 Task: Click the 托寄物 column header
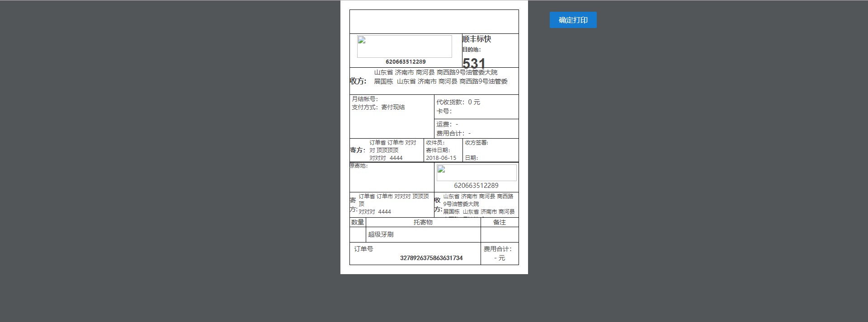coord(423,222)
